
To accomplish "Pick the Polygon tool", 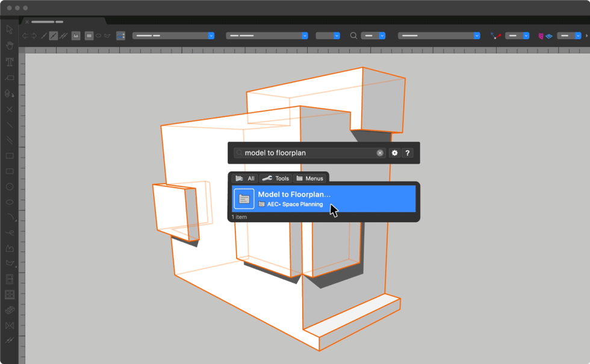I will click(x=9, y=248).
